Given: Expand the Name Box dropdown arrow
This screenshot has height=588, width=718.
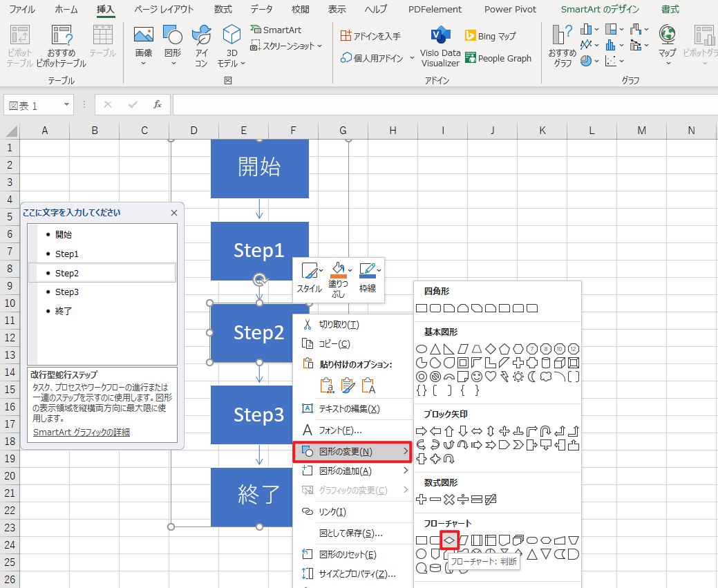Looking at the screenshot, I should pyautogui.click(x=66, y=105).
